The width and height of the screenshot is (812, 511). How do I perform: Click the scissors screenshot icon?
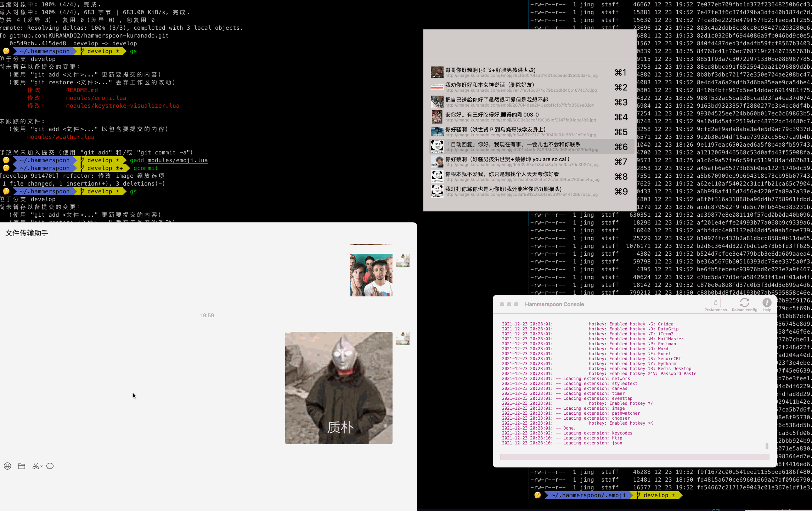pos(35,466)
